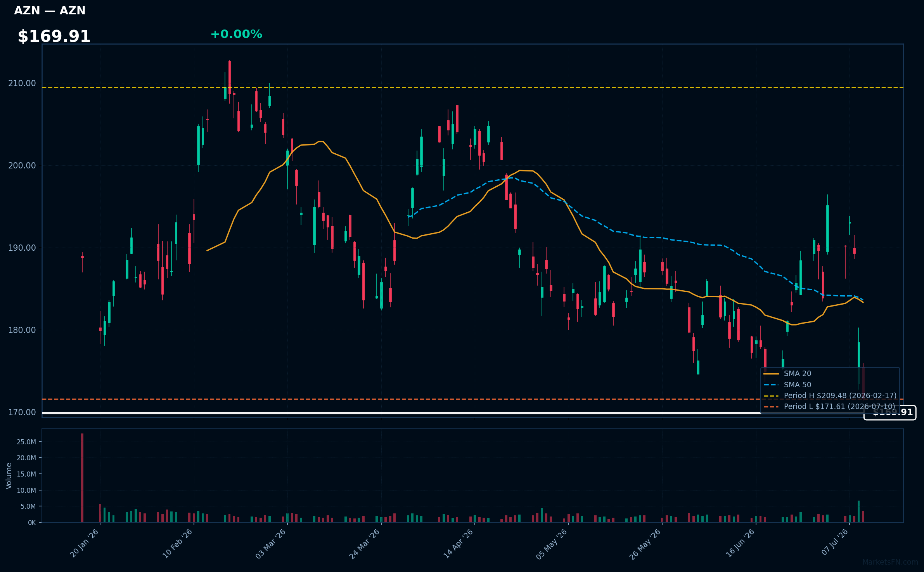Click the 170.00 price axis label
This screenshot has height=572, width=924.
[22, 413]
